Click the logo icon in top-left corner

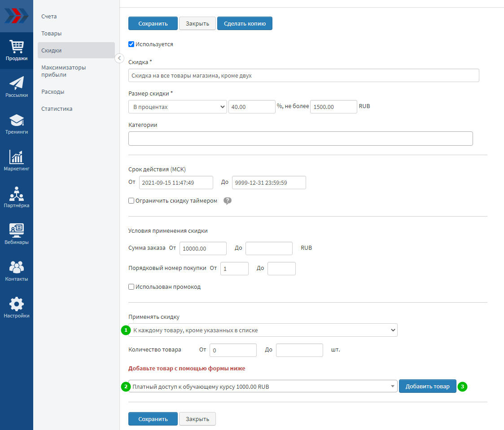tap(16, 16)
